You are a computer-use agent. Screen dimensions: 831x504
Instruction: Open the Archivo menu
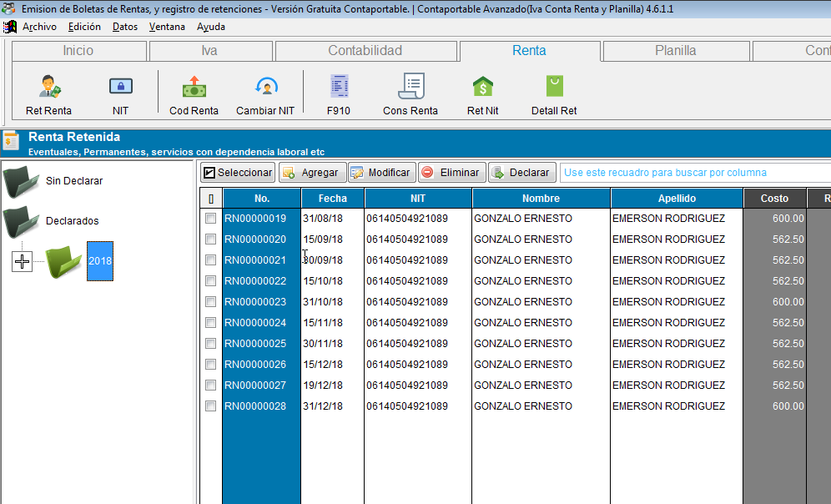tap(39, 27)
